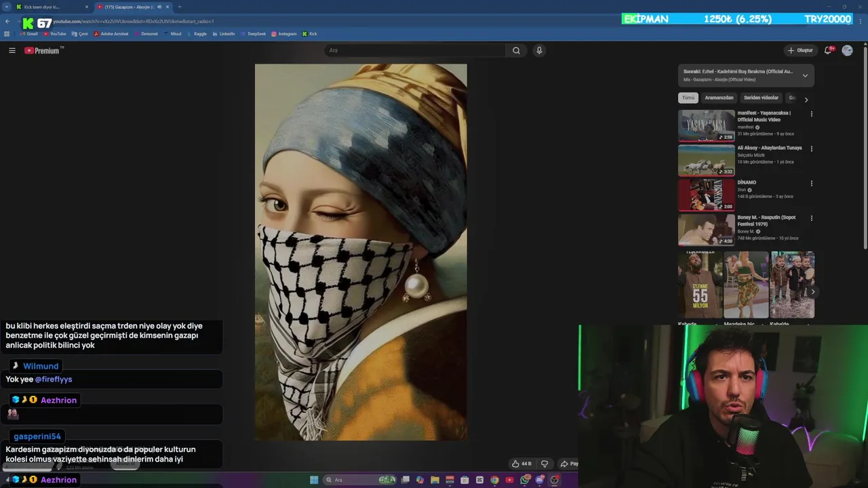Open the browser tab search dropdown
Viewport: 868px width, 488px height.
point(6,7)
